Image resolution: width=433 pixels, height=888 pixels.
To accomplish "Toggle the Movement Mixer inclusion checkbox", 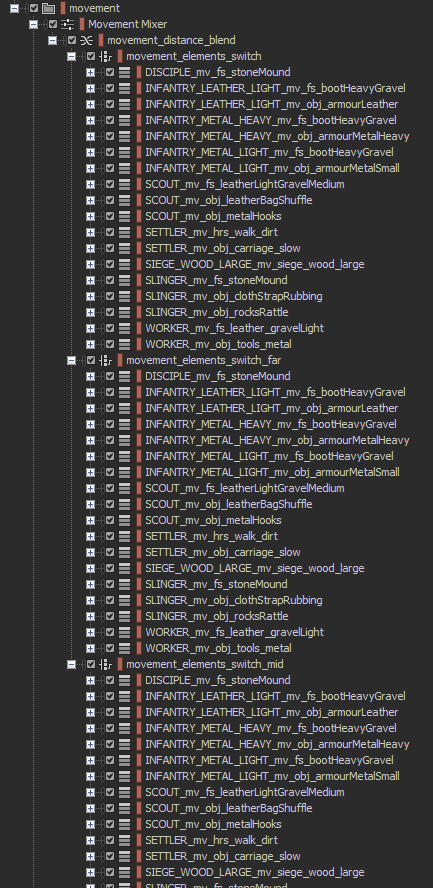I will click(53, 24).
